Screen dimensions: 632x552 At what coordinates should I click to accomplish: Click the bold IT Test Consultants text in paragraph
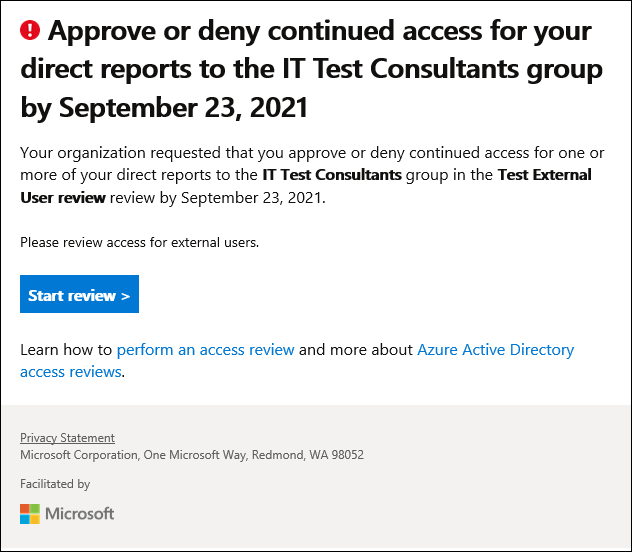point(332,175)
